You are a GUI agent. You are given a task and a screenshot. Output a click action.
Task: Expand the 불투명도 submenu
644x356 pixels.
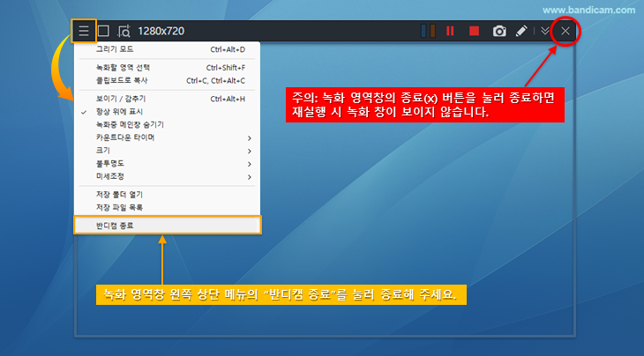[167, 164]
